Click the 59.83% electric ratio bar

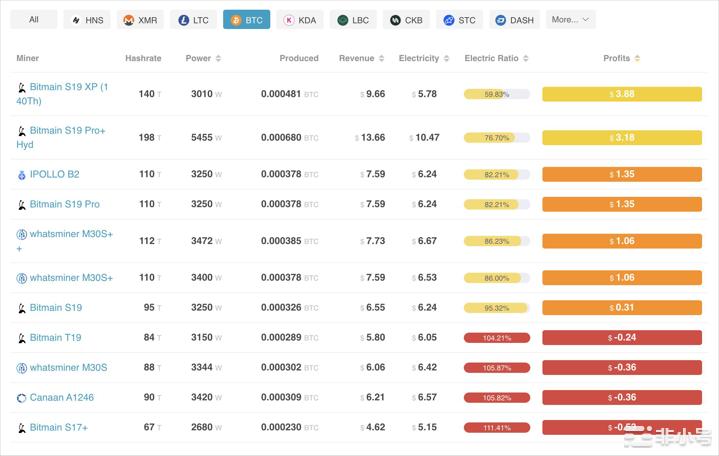pos(496,94)
